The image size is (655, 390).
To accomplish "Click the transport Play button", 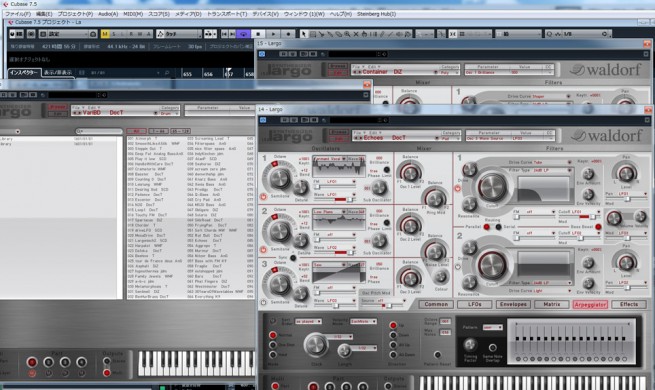I will point(273,34).
